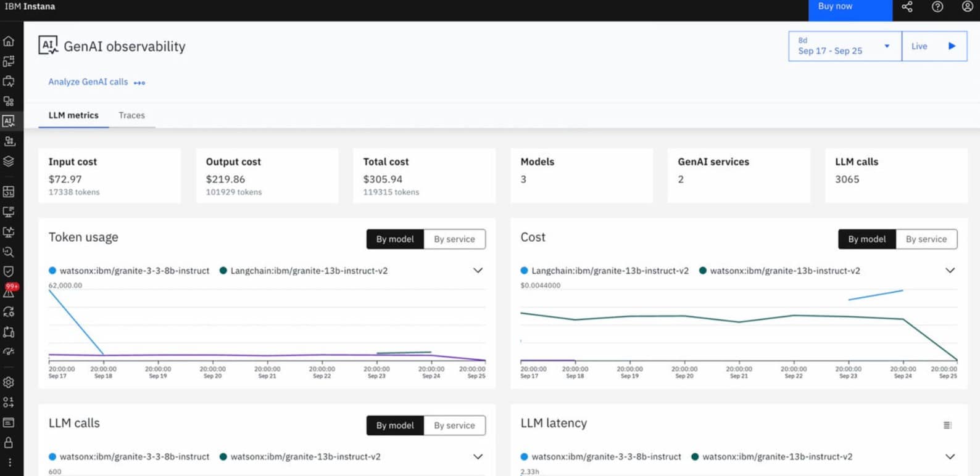This screenshot has height=476, width=980.
Task: Switch to the LLM metrics tab
Action: click(73, 115)
